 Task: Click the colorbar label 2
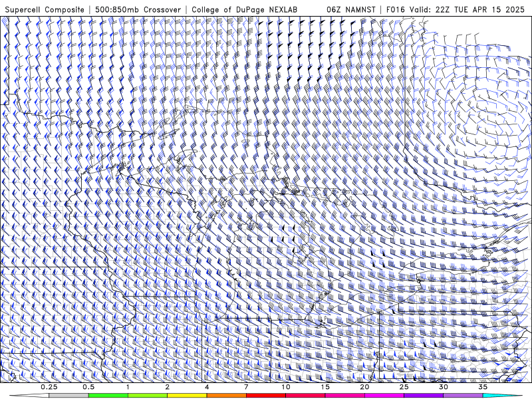168,387
